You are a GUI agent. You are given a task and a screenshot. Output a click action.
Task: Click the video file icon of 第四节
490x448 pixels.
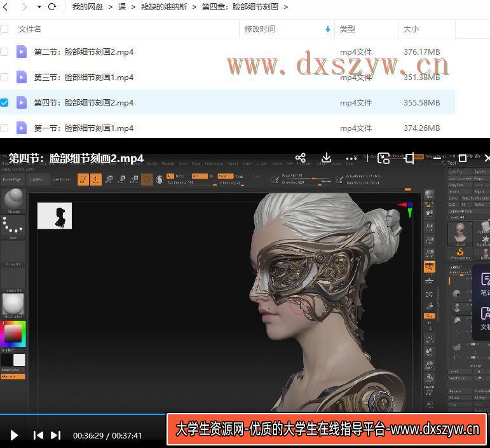[21, 102]
